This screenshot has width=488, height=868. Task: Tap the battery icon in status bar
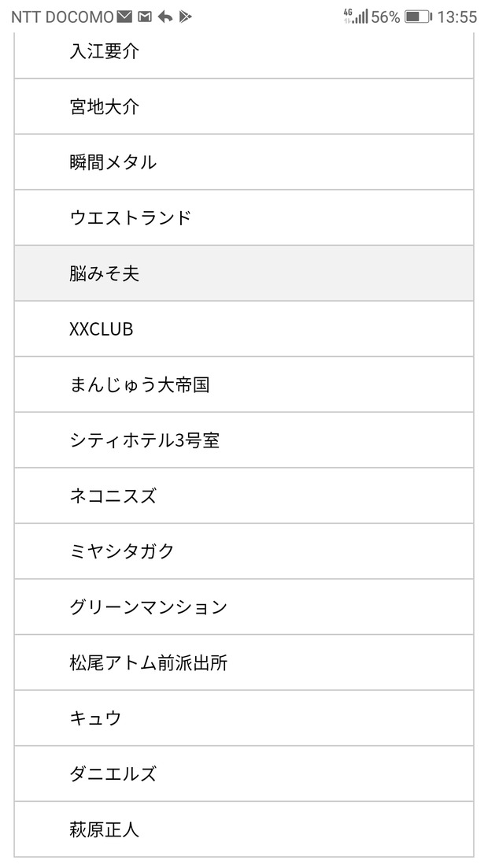(419, 17)
